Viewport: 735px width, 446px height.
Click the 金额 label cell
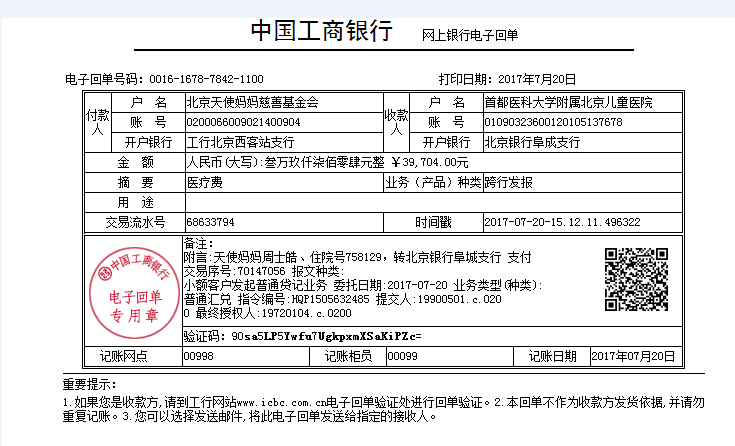pyautogui.click(x=135, y=162)
